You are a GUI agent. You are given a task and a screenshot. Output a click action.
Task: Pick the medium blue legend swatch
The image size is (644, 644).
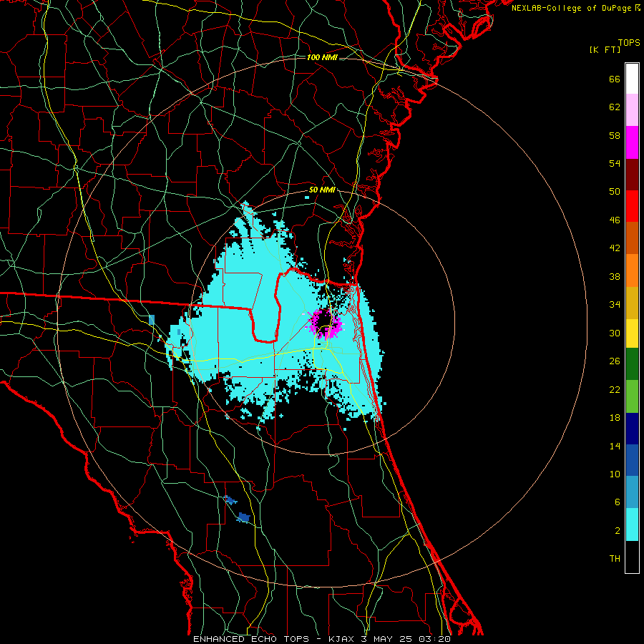[632, 460]
